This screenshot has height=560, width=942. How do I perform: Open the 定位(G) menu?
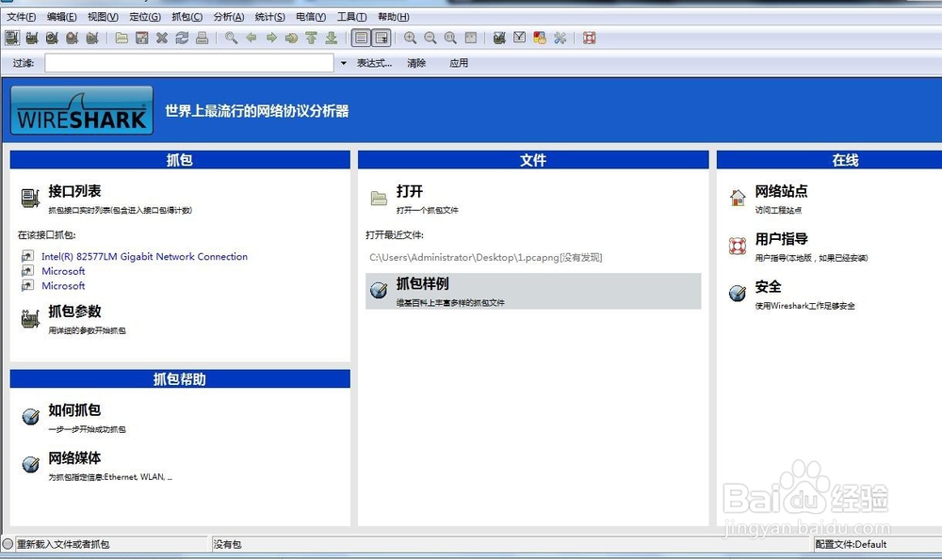145,17
